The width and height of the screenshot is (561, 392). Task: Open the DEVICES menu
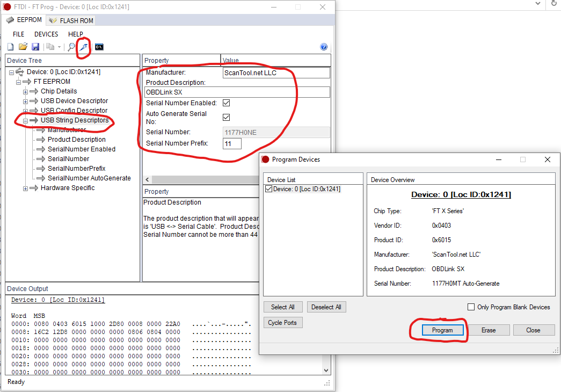(46, 34)
